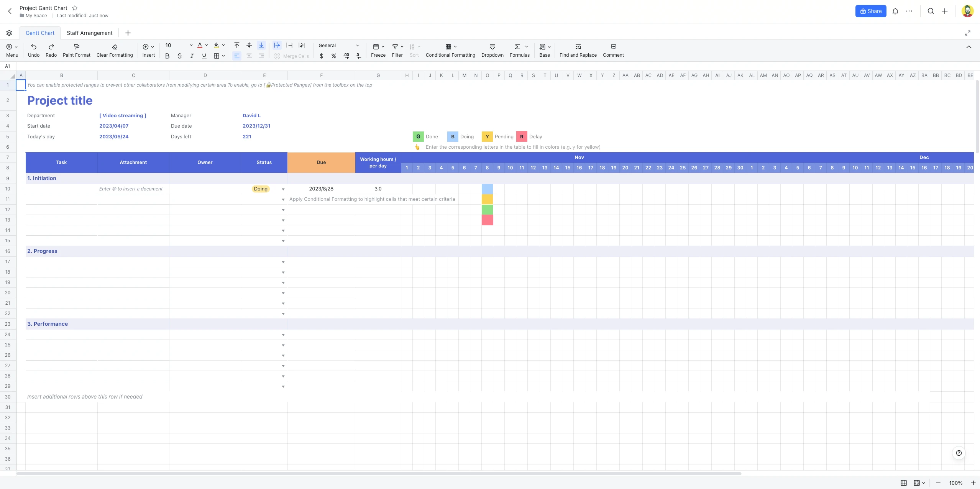Toggle strikethrough formatting
The image size is (980, 489).
tap(179, 56)
